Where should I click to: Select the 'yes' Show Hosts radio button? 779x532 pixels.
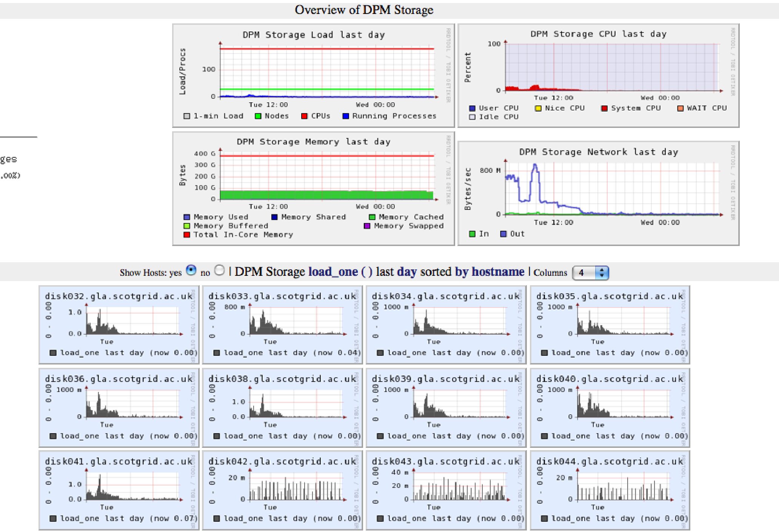tap(191, 270)
